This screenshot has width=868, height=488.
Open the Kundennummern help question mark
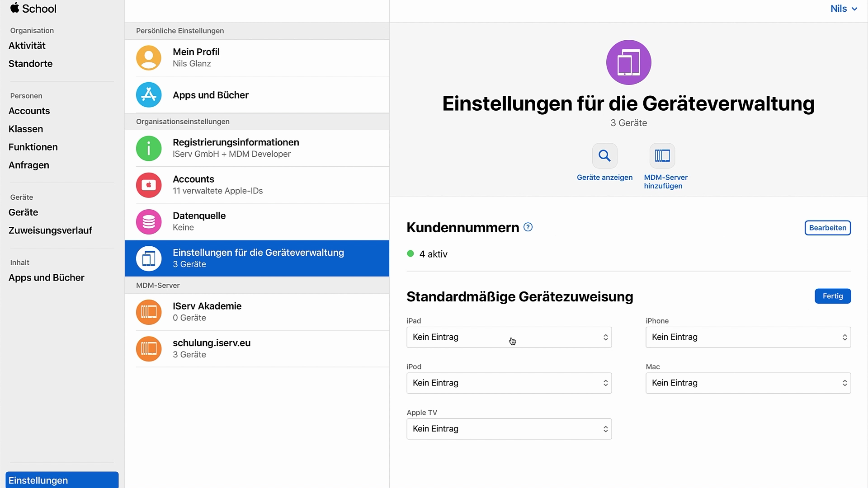pos(528,228)
